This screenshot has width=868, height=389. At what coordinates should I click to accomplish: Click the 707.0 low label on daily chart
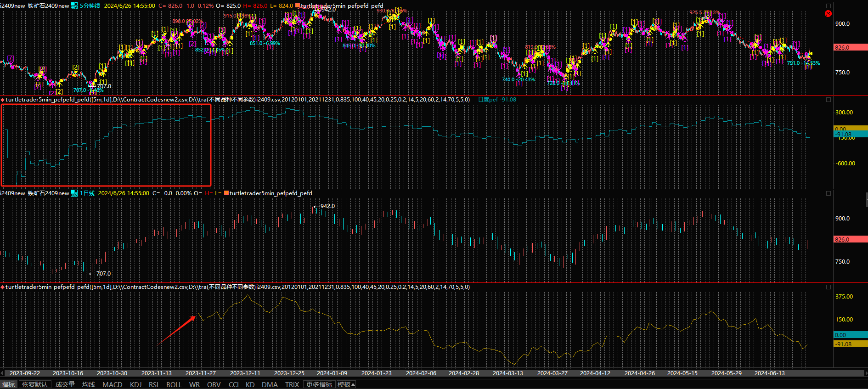(x=103, y=274)
